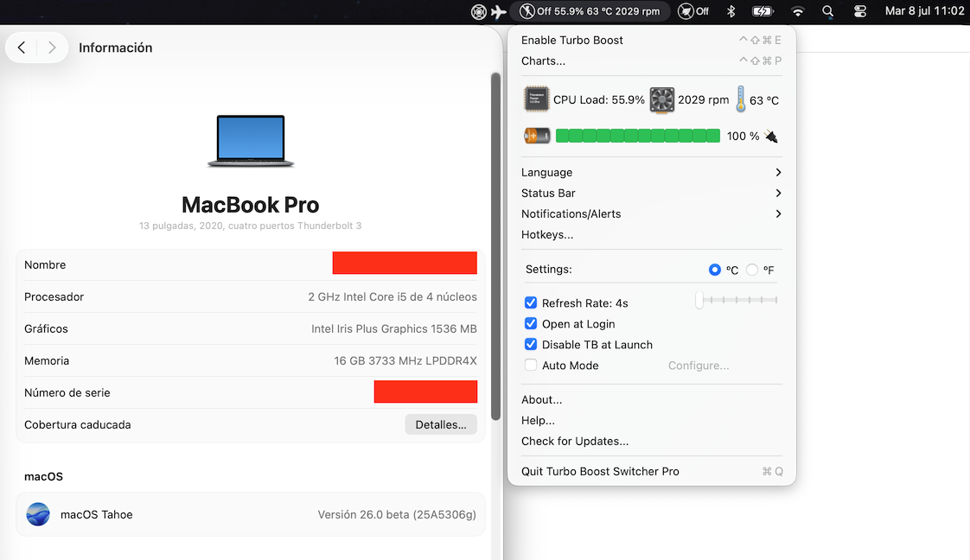Open Hotkeys... settings
Image resolution: width=970 pixels, height=560 pixels.
coord(651,234)
